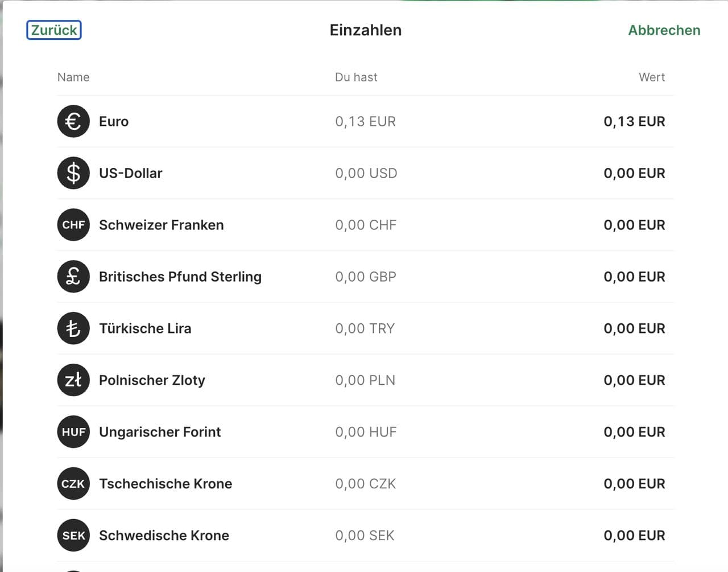
Task: Click the Wert column header
Action: (651, 77)
